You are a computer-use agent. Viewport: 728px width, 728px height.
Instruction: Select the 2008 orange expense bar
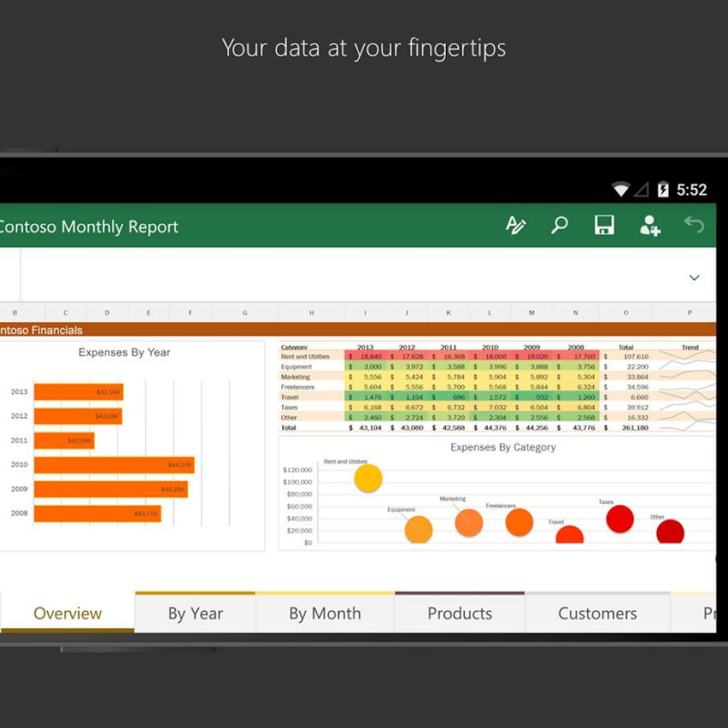click(x=97, y=513)
